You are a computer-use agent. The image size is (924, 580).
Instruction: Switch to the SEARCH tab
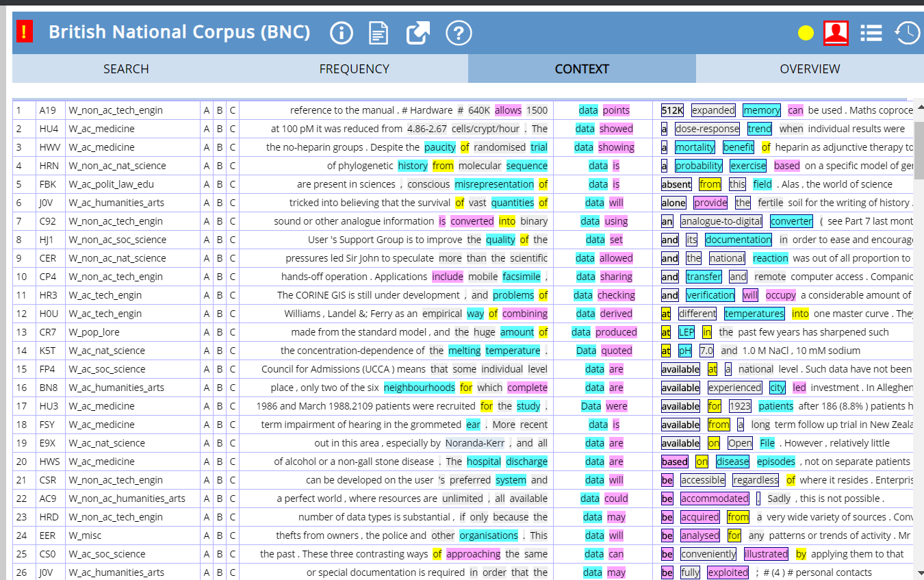coord(126,68)
